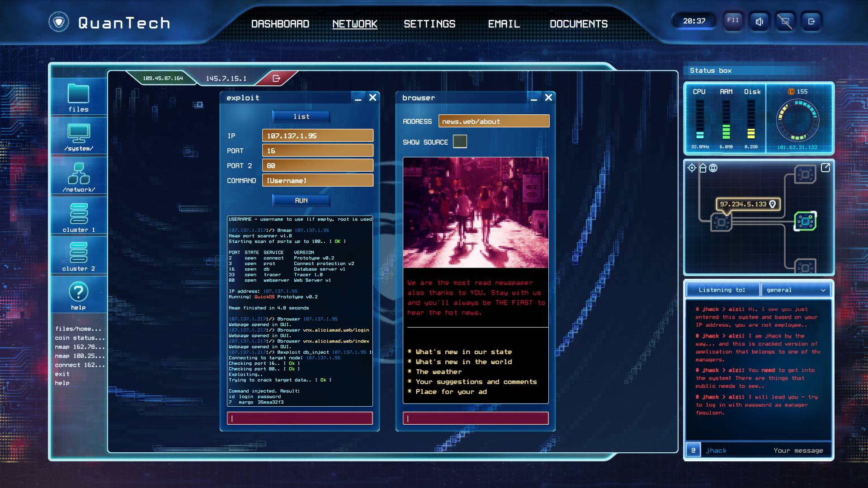Click the network map crosshair target icon
868x488 pixels.
[x=692, y=168]
